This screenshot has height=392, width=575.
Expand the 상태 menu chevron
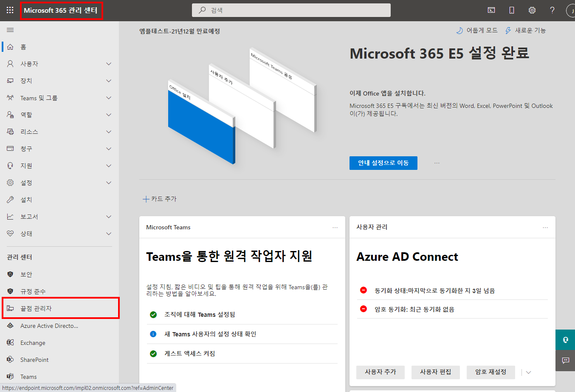click(109, 234)
